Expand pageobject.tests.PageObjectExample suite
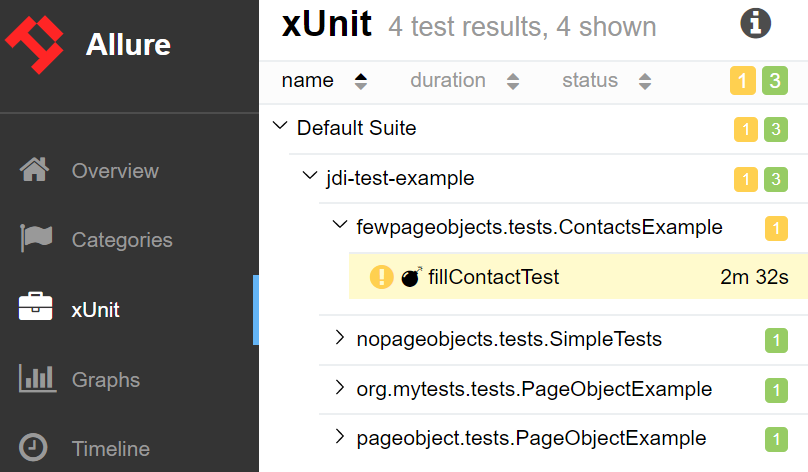Screen dimensions: 808x472 340,437
